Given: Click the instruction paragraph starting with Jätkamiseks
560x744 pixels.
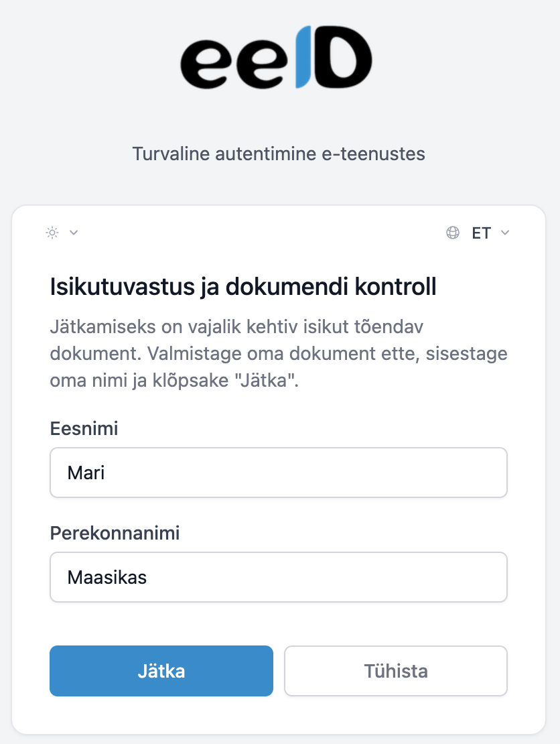Looking at the screenshot, I should [x=278, y=355].
